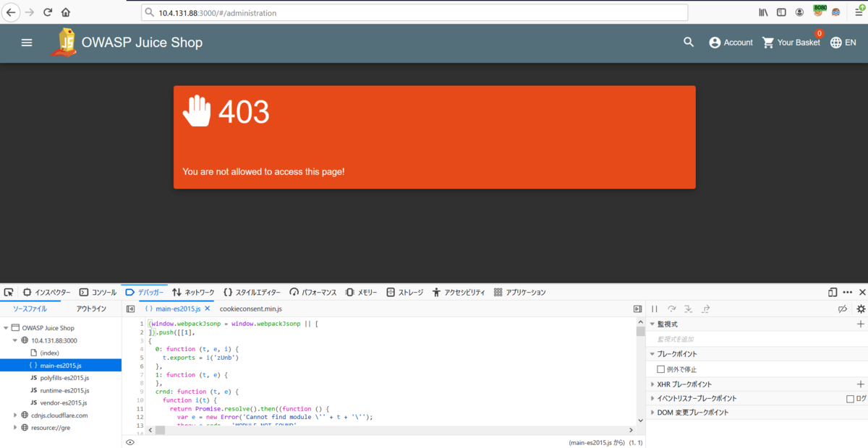
Task: Select the デバッガー tab
Action: (x=144, y=292)
